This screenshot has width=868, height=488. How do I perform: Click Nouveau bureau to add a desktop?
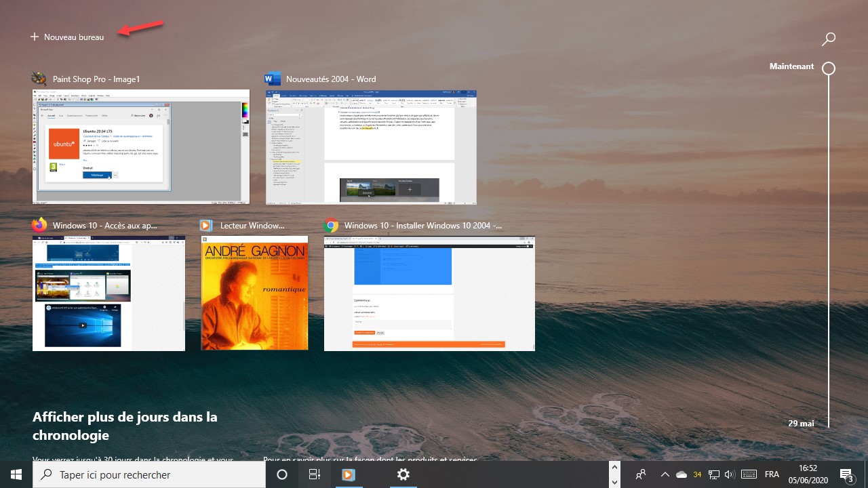tap(67, 37)
